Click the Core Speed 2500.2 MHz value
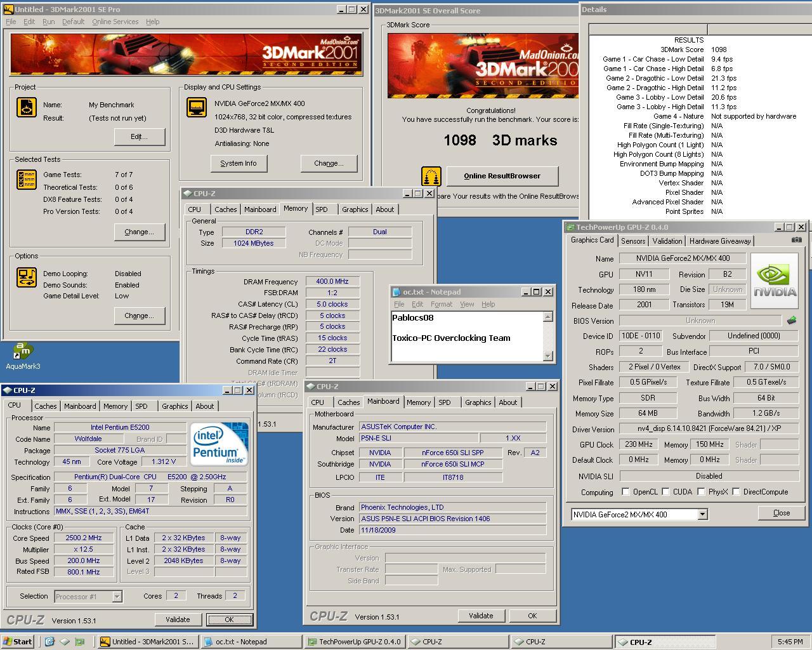This screenshot has width=812, height=650. point(84,538)
